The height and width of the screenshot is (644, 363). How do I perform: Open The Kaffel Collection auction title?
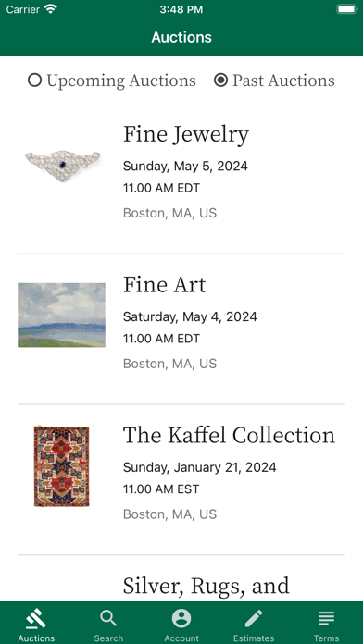[229, 435]
